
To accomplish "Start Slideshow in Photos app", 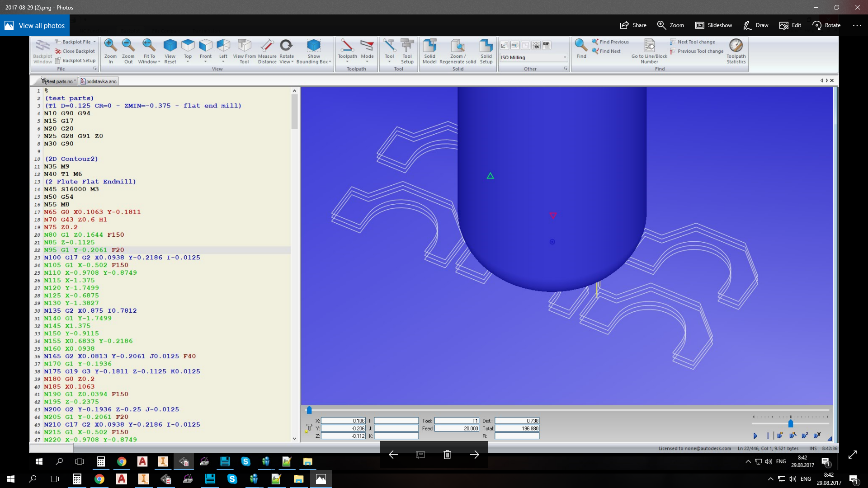I will 713,25.
